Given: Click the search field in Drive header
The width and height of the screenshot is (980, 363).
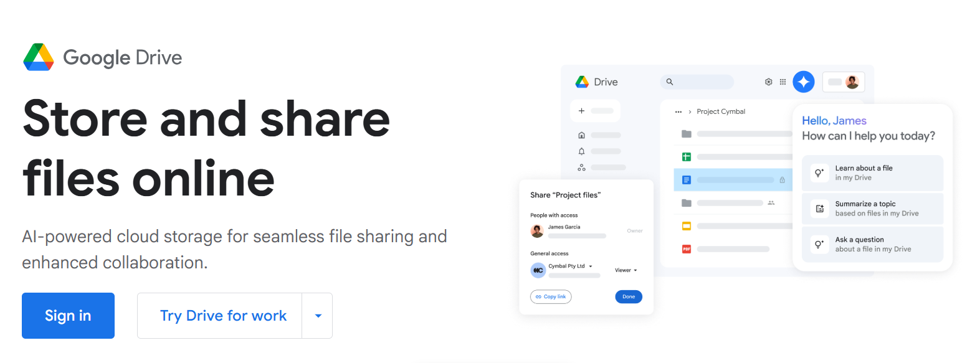Looking at the screenshot, I should pyautogui.click(x=697, y=82).
